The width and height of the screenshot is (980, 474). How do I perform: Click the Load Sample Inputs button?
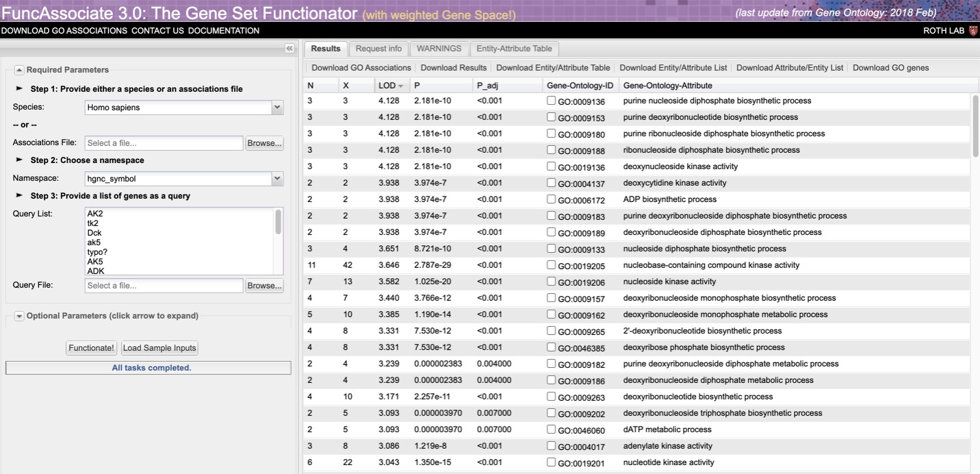pos(159,348)
